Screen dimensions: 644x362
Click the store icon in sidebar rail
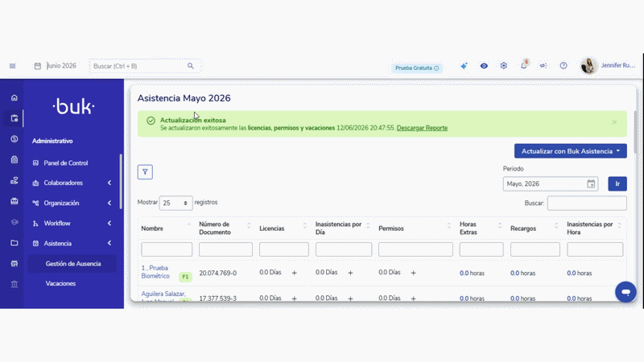click(x=14, y=264)
